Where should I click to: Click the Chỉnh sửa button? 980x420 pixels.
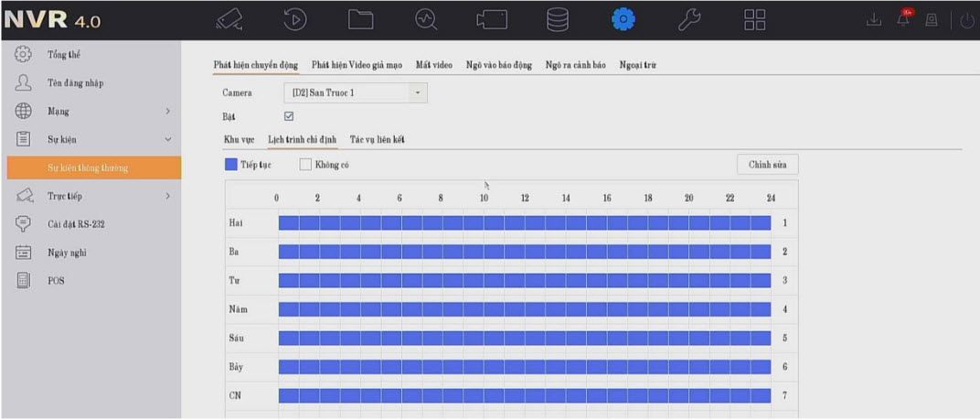pyautogui.click(x=767, y=164)
